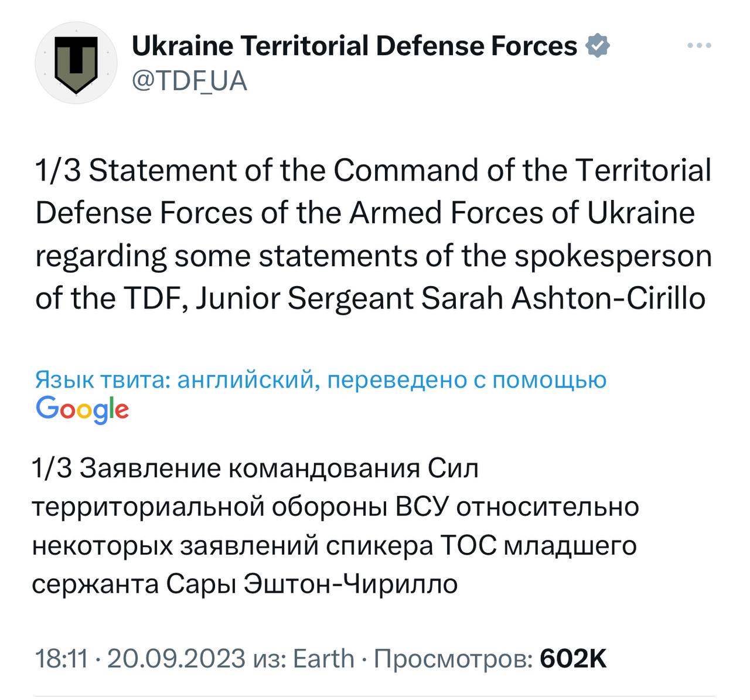
Task: Click the 'Earth' location link
Action: [x=323, y=658]
